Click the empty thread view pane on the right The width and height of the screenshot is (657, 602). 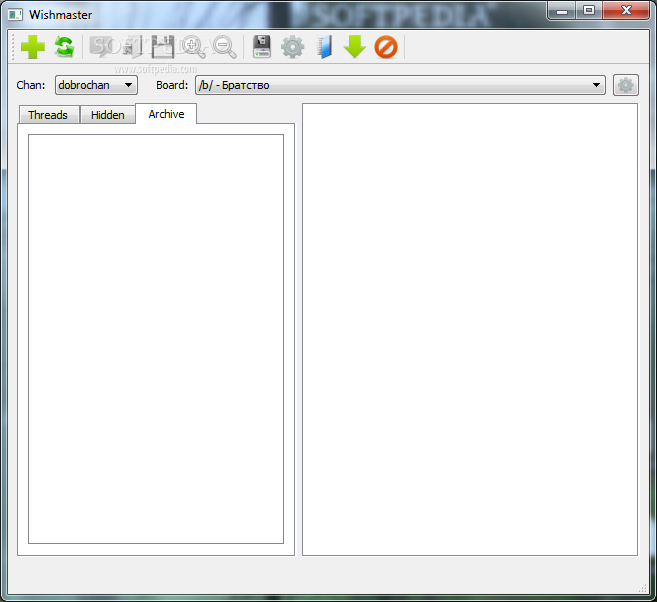point(470,330)
